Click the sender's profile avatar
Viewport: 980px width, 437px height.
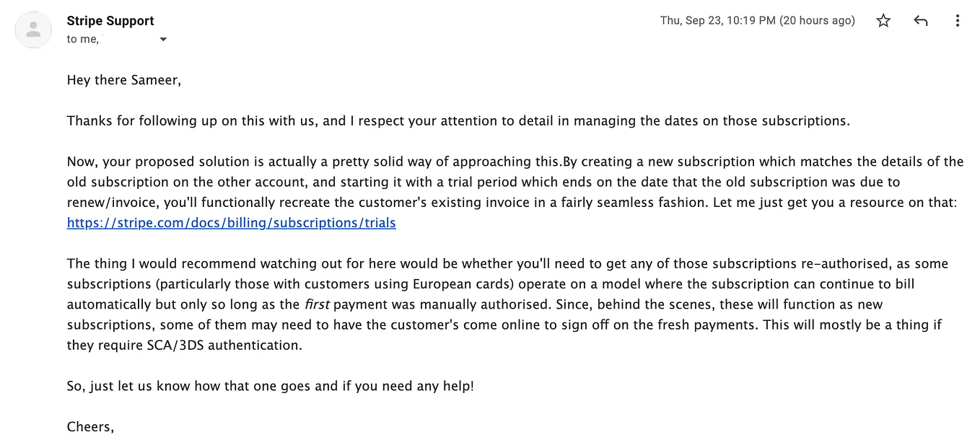tap(33, 30)
